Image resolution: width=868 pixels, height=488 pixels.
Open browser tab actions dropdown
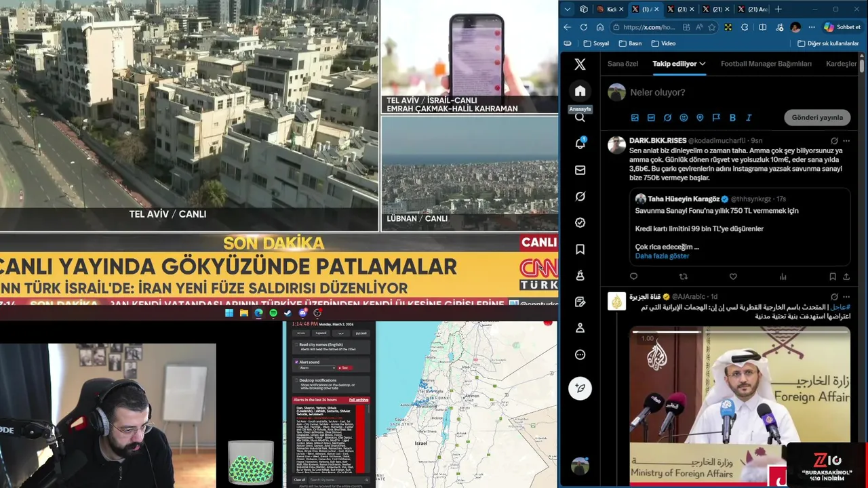click(568, 9)
